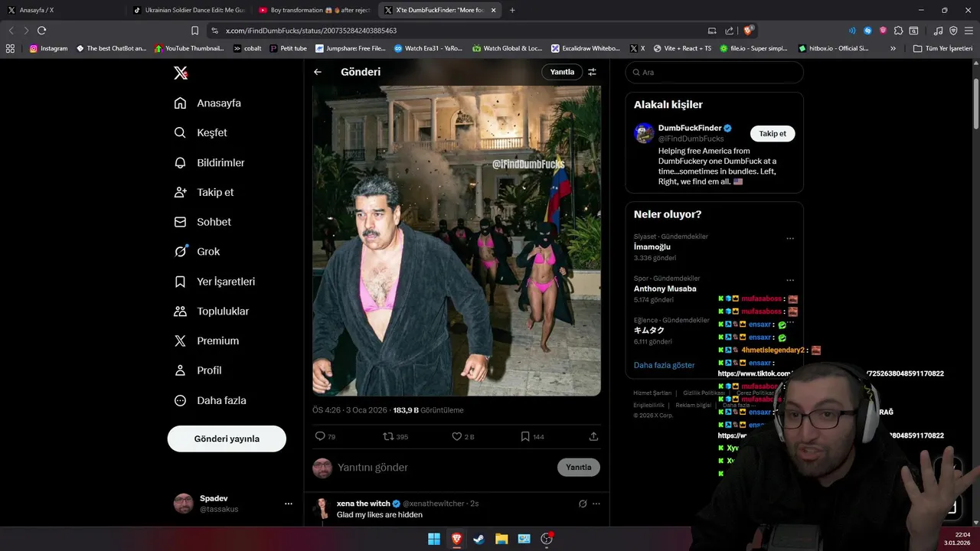The height and width of the screenshot is (551, 980).
Task: Open xena the witch profile name
Action: (364, 504)
